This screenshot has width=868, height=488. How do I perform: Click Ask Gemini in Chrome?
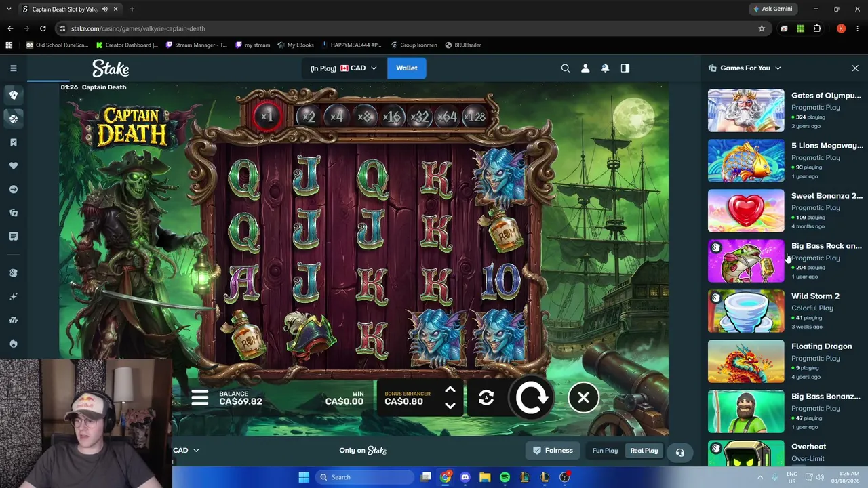coord(772,9)
